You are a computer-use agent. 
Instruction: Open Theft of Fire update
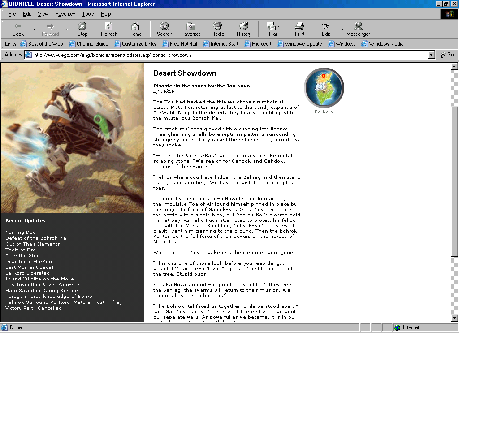[x=21, y=250]
